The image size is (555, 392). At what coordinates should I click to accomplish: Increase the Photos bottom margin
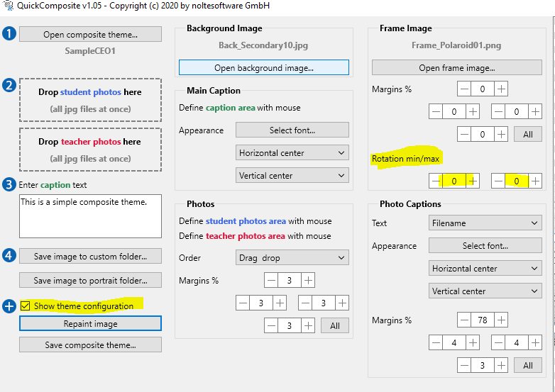308,325
